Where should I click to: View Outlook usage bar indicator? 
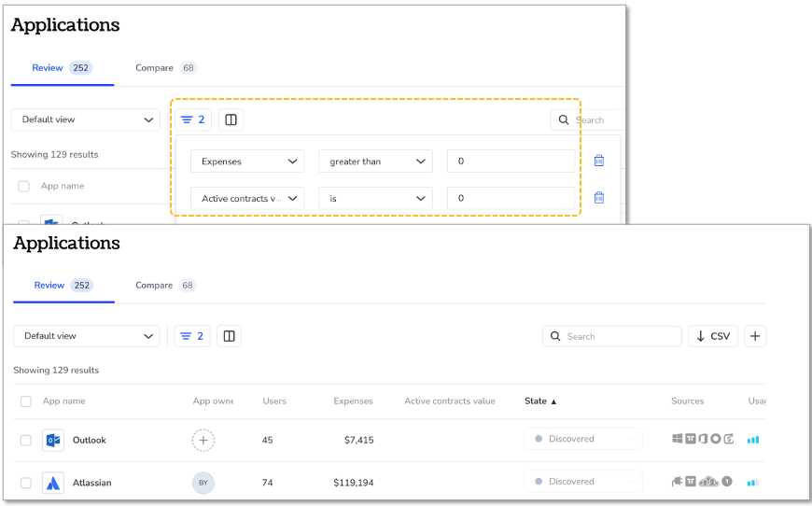coord(753,440)
